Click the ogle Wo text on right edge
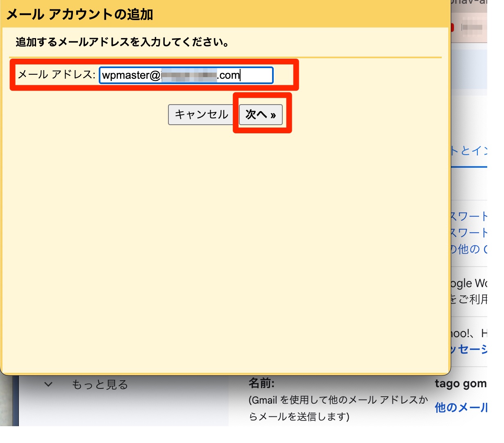This screenshot has height=443, width=504. [469, 283]
